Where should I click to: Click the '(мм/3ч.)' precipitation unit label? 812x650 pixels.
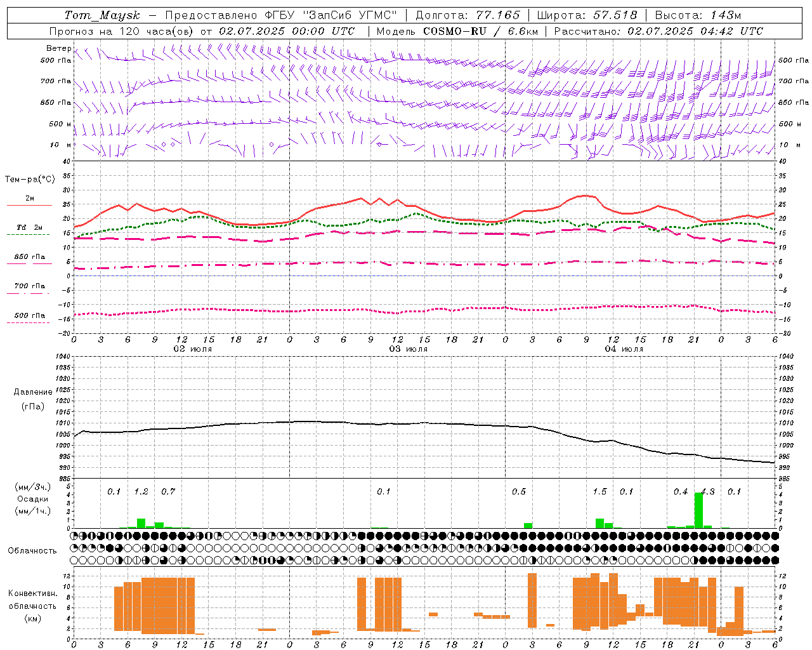(x=33, y=487)
